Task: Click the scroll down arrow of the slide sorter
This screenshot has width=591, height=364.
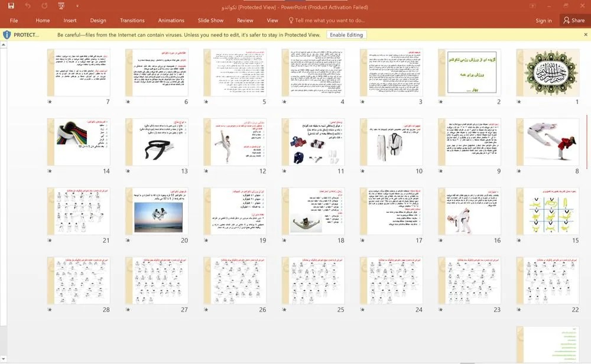Action: [4, 359]
